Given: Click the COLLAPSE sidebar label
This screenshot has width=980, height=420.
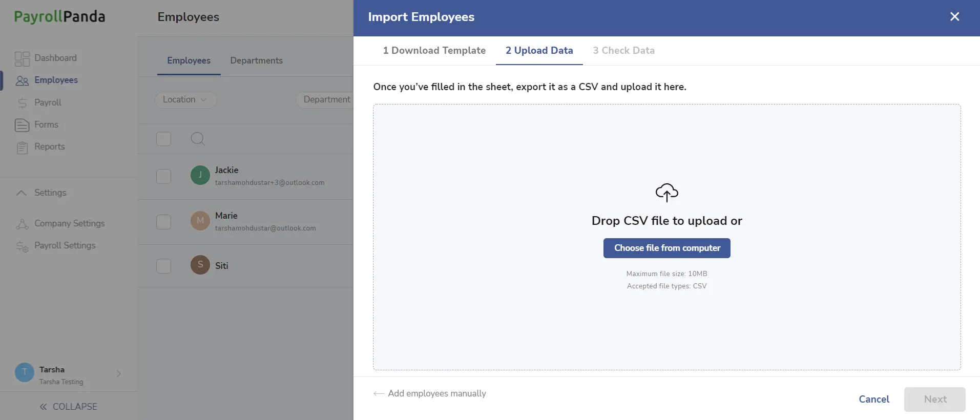Looking at the screenshot, I should (x=75, y=407).
